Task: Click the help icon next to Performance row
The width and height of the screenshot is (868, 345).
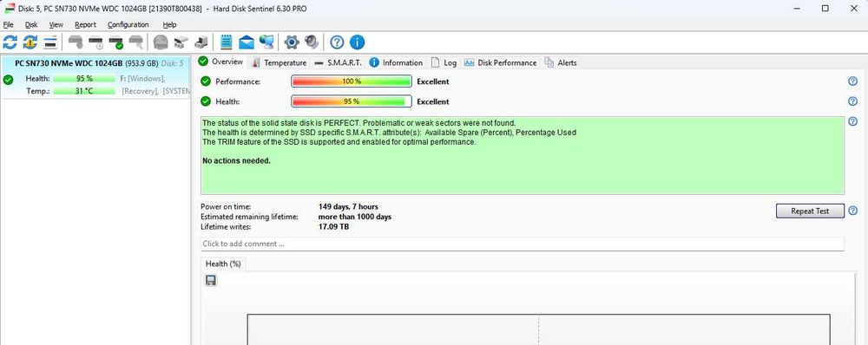Action: click(852, 81)
